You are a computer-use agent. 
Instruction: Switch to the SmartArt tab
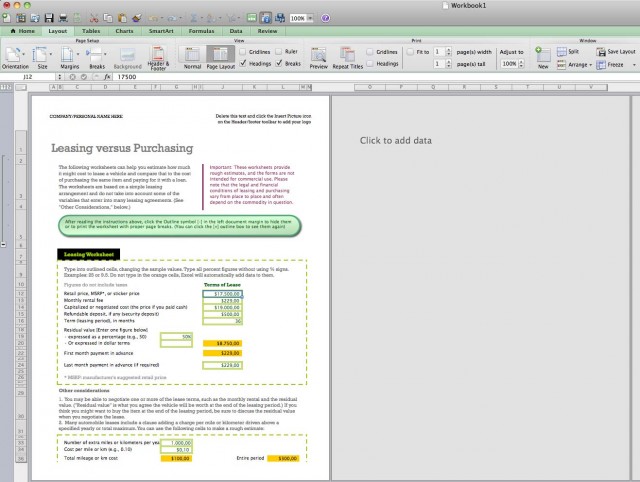[161, 31]
